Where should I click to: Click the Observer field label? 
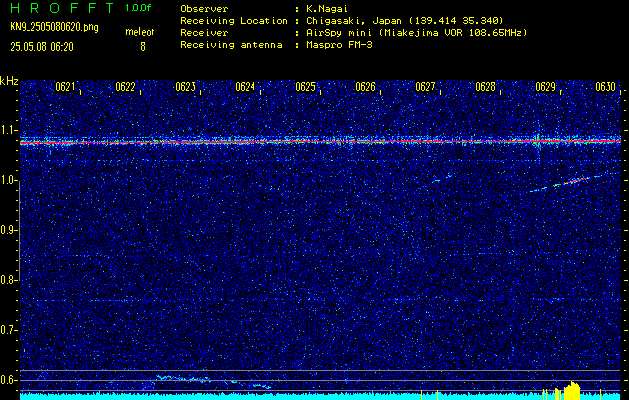(x=204, y=9)
